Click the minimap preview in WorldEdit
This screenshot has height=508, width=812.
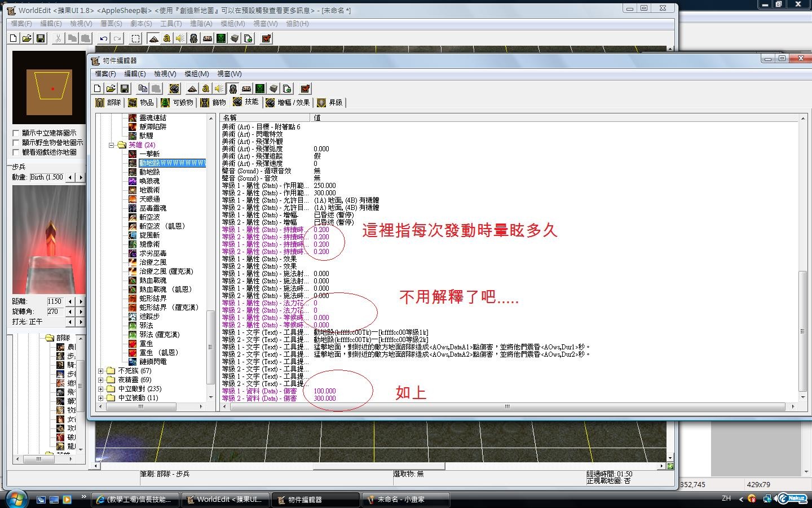click(x=49, y=87)
